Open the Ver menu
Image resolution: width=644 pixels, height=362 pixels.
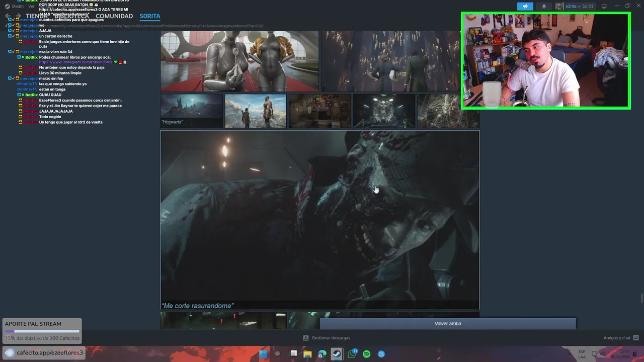pos(31,7)
